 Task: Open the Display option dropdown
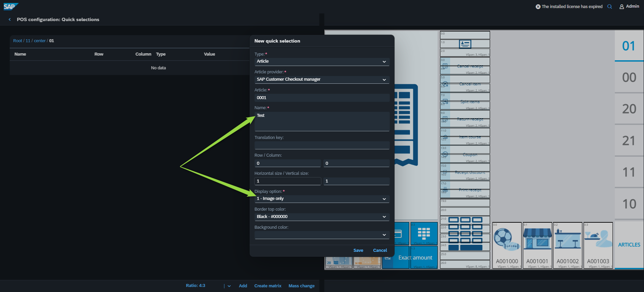[322, 199]
